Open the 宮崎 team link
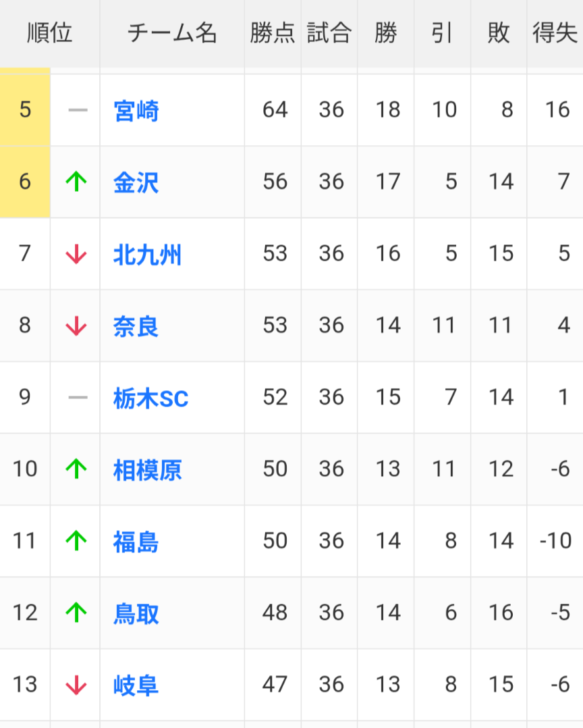Image resolution: width=583 pixels, height=728 pixels. 136,110
